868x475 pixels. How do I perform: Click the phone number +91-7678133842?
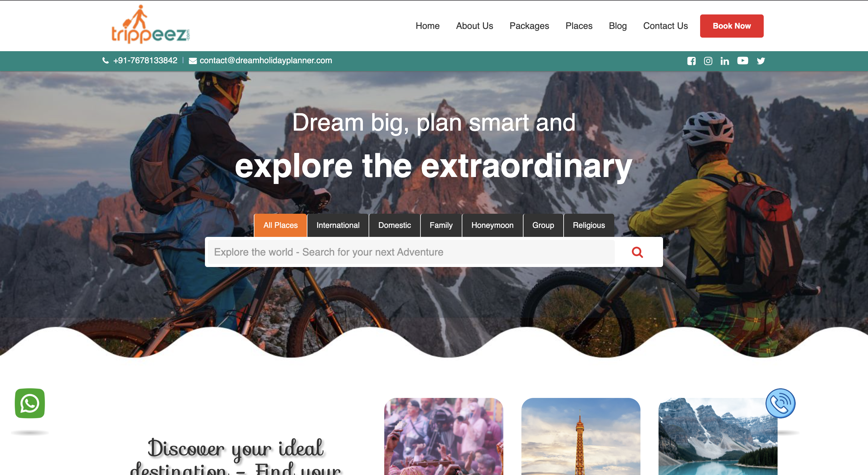[x=145, y=61]
